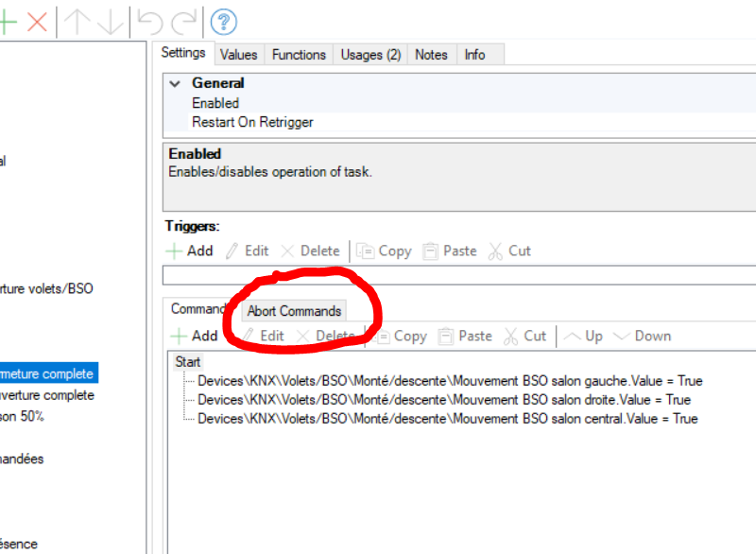Open the Abort Commands tab
The height and width of the screenshot is (554, 756).
294,311
